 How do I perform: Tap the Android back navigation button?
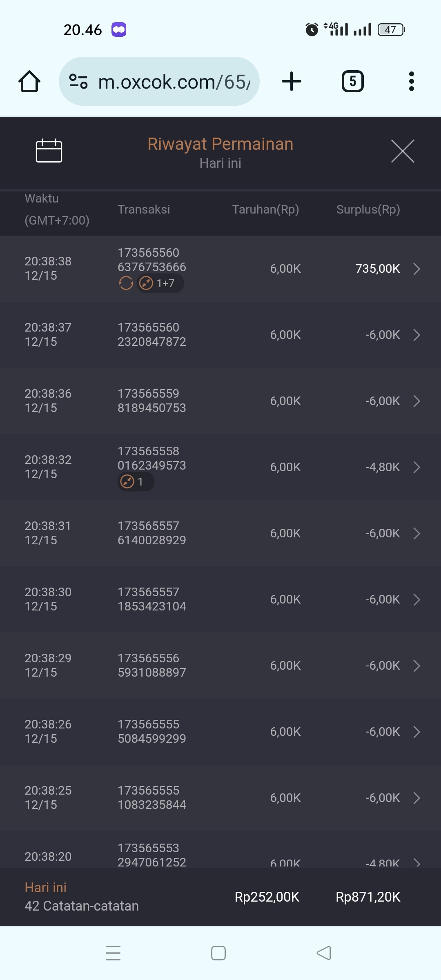tap(324, 953)
